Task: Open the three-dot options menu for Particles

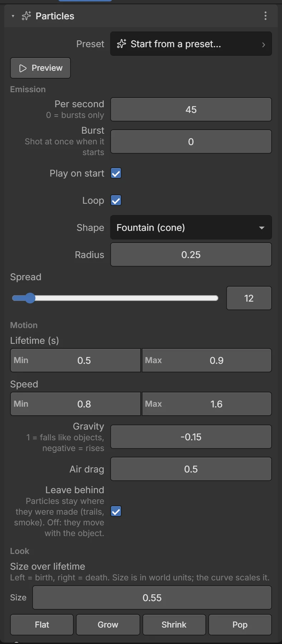Action: 265,16
